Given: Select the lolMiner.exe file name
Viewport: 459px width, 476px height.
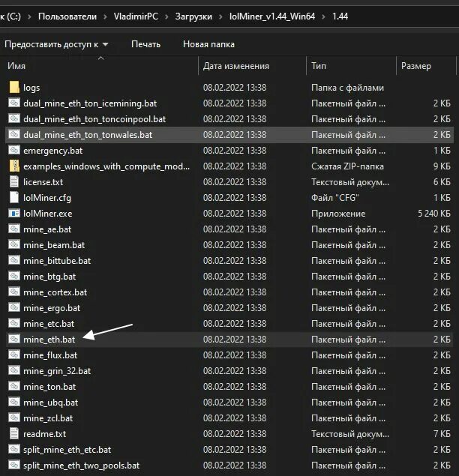Looking at the screenshot, I should pyautogui.click(x=48, y=214).
